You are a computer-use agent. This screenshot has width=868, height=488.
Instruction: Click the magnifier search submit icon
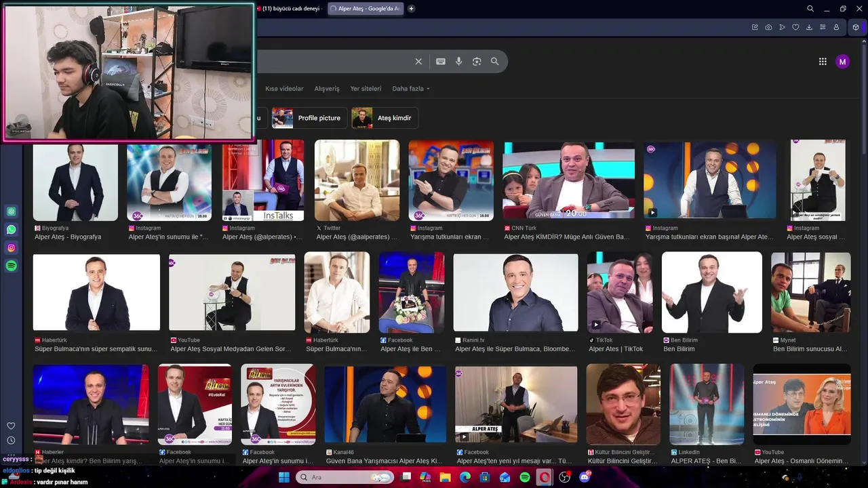click(x=495, y=62)
